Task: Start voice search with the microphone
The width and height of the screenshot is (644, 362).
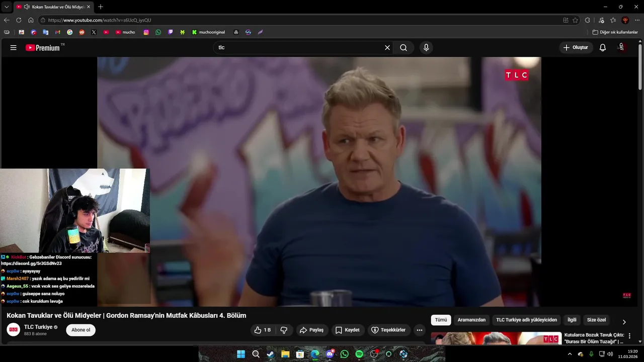Action: point(426,48)
